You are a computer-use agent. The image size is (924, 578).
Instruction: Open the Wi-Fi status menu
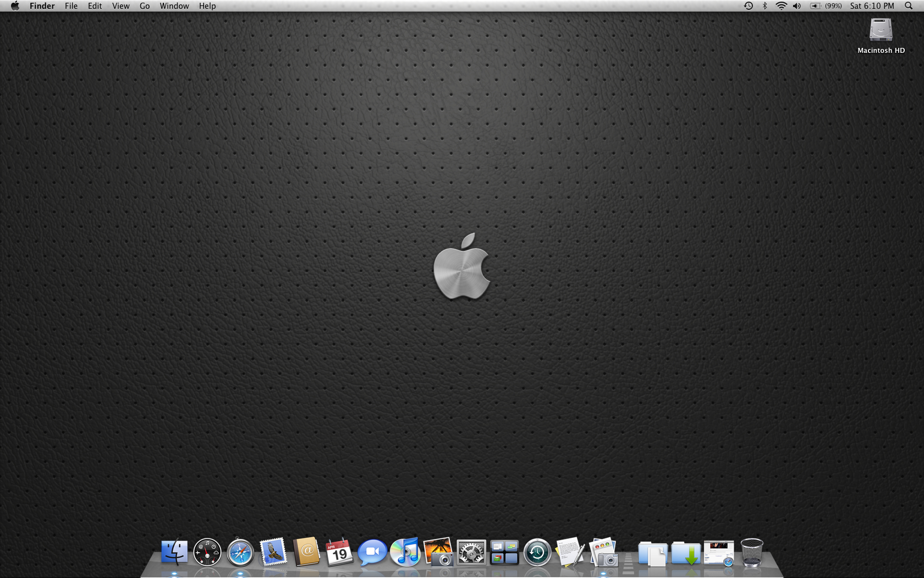click(x=781, y=6)
